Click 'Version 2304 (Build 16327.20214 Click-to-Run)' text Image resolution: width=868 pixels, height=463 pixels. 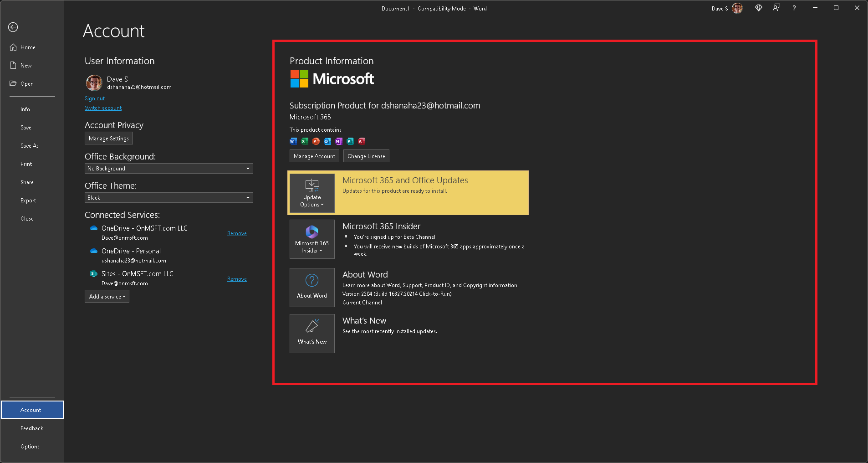coord(397,294)
